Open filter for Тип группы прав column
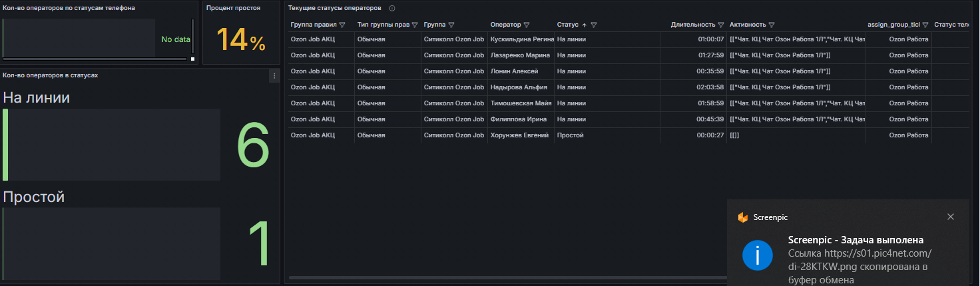The height and width of the screenshot is (286, 980). point(414,25)
